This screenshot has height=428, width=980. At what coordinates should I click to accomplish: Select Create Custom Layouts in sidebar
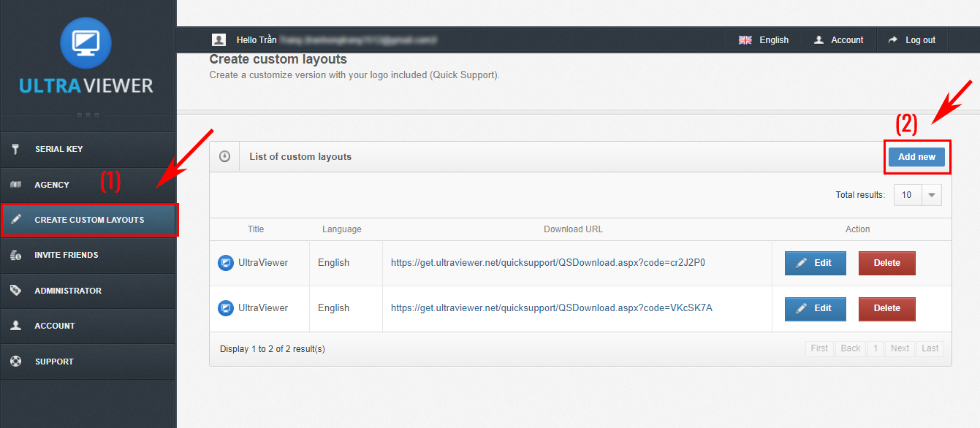pos(89,220)
